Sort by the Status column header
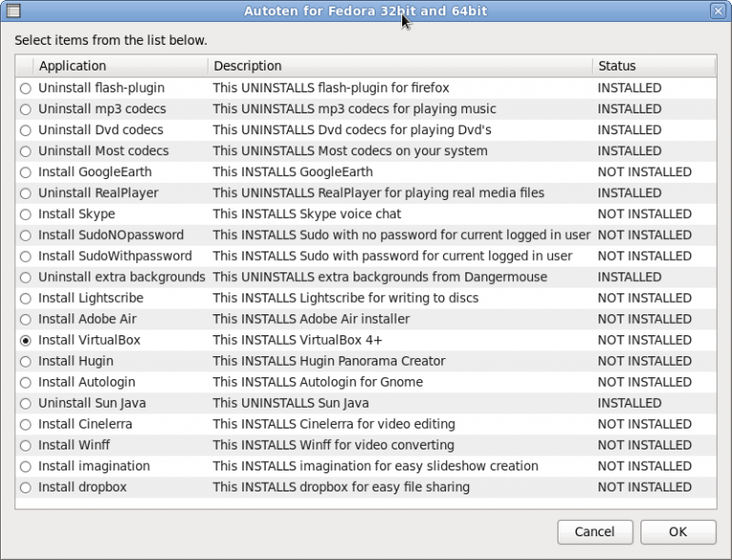The width and height of the screenshot is (732, 560). [654, 66]
